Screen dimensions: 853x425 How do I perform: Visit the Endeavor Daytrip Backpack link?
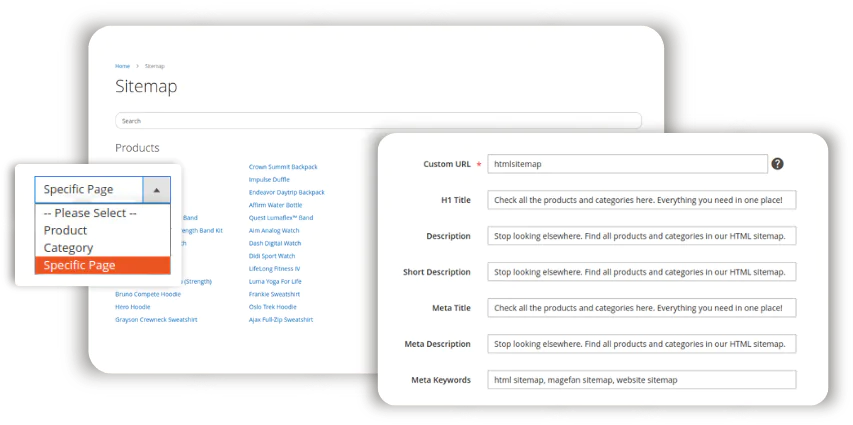pos(287,192)
